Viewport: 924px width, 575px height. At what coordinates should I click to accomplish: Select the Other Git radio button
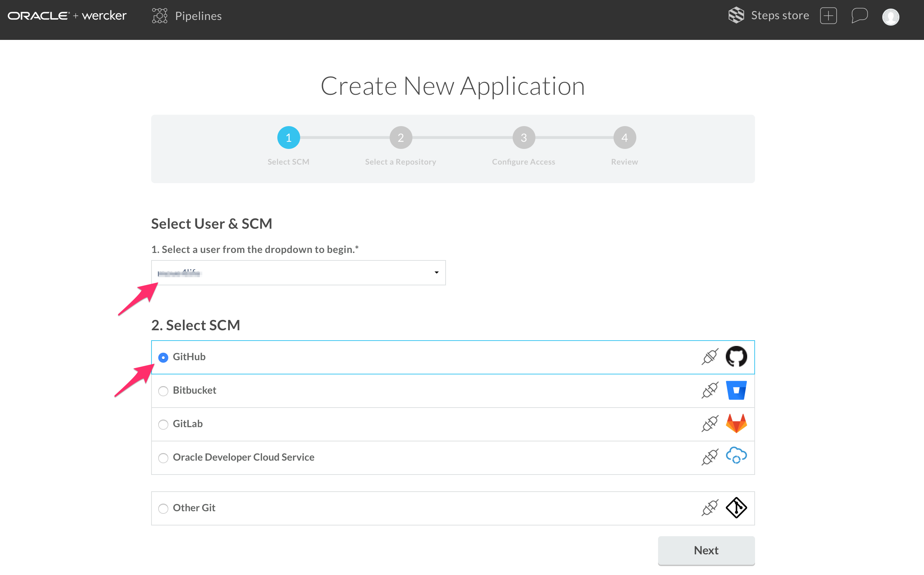(x=163, y=508)
